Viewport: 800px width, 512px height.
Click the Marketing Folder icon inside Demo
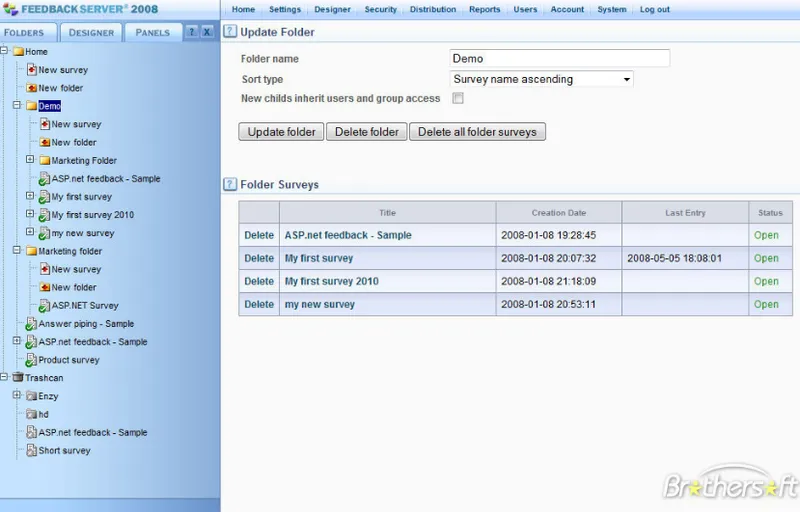click(x=45, y=160)
